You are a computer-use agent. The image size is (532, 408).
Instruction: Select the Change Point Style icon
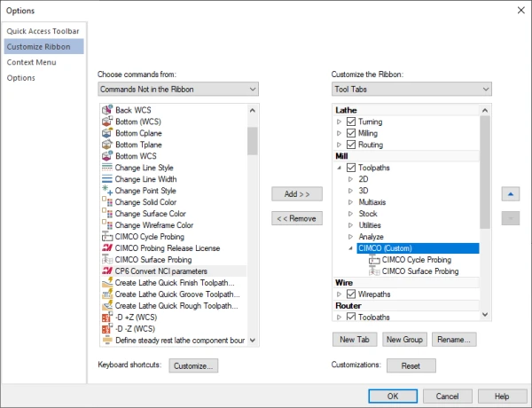click(x=106, y=191)
